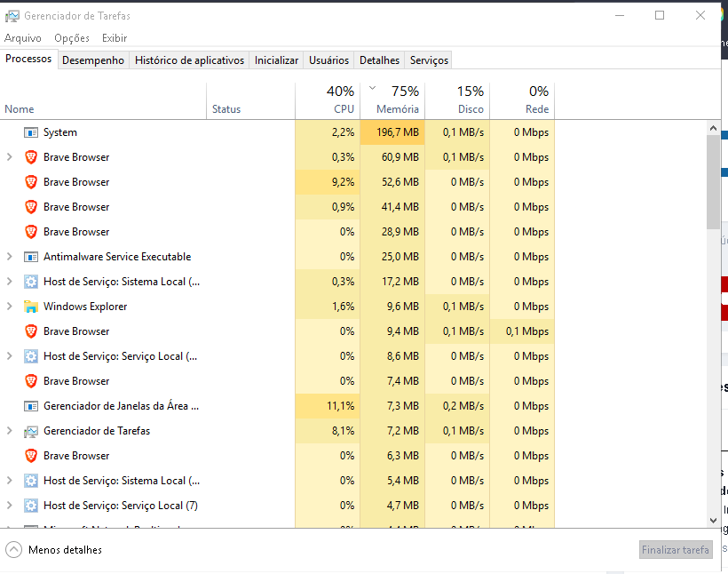Click the Host de Serviço: Serviço Local (7) icon
This screenshot has width=728, height=574.
(31, 506)
